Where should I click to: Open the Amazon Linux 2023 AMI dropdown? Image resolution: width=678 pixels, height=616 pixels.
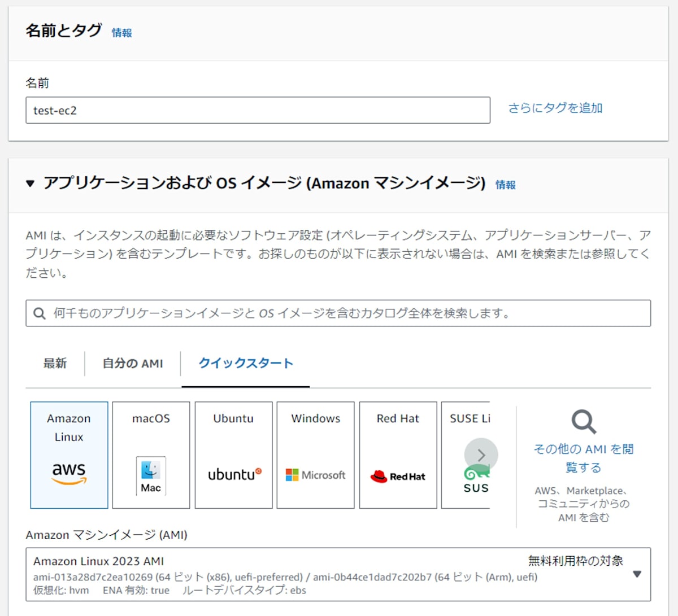tap(338, 574)
